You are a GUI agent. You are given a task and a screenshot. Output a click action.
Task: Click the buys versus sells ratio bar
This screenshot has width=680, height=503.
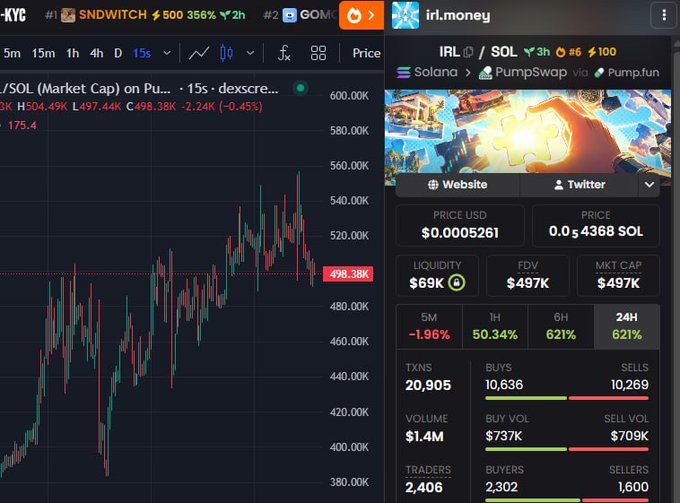567,398
